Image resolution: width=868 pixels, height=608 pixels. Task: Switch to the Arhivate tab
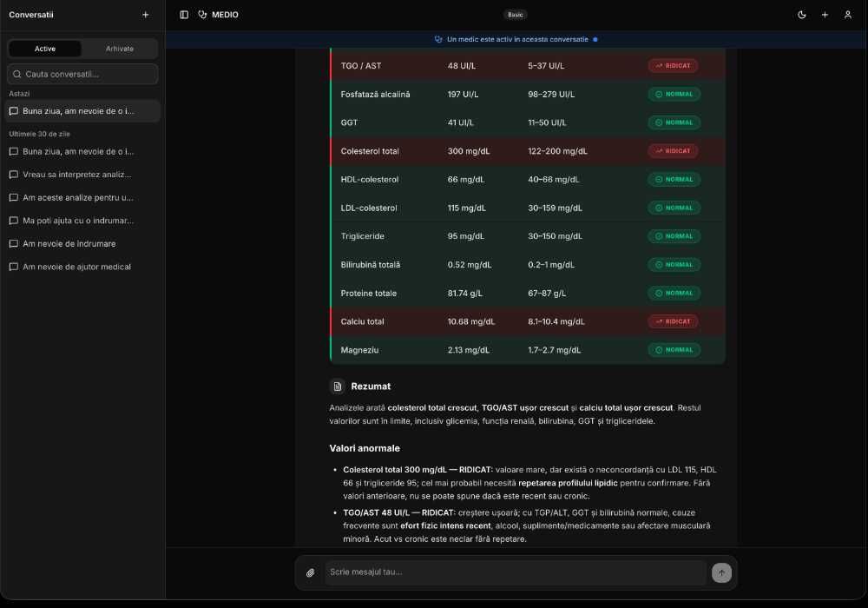(x=120, y=49)
